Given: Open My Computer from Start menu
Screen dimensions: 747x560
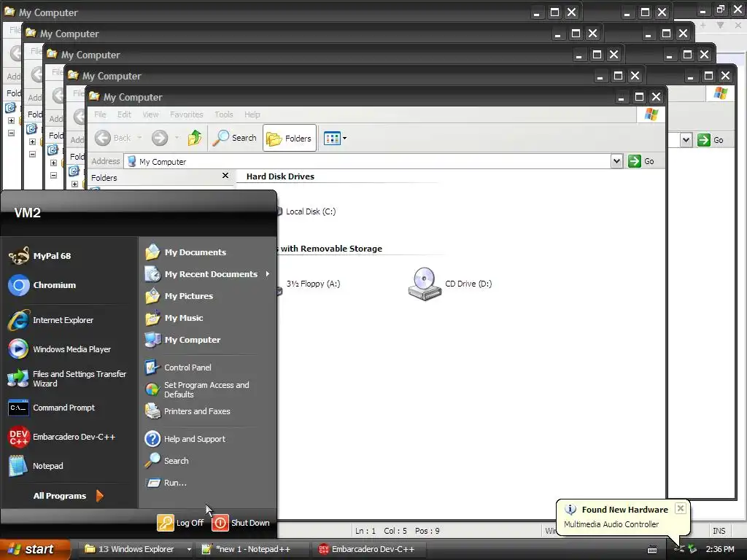Looking at the screenshot, I should (x=183, y=340).
